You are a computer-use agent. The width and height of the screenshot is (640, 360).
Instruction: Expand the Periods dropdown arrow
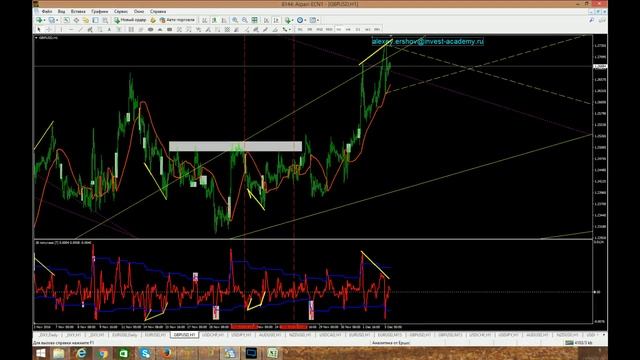(305, 20)
